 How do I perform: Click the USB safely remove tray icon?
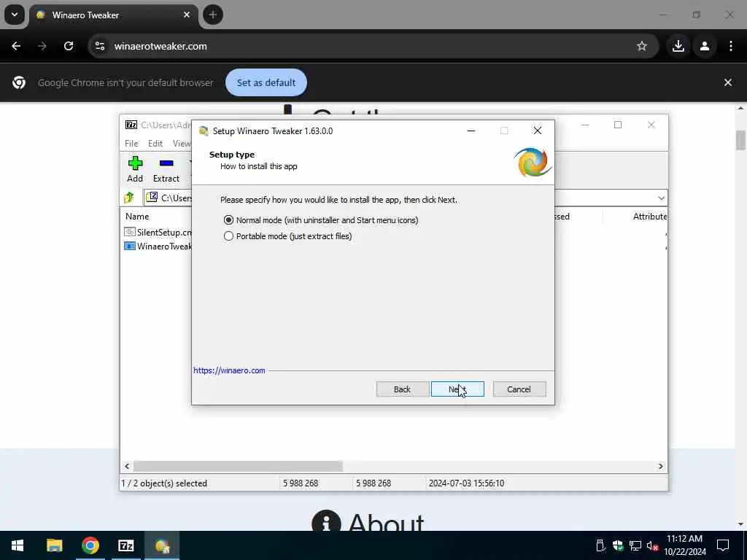pyautogui.click(x=600, y=545)
